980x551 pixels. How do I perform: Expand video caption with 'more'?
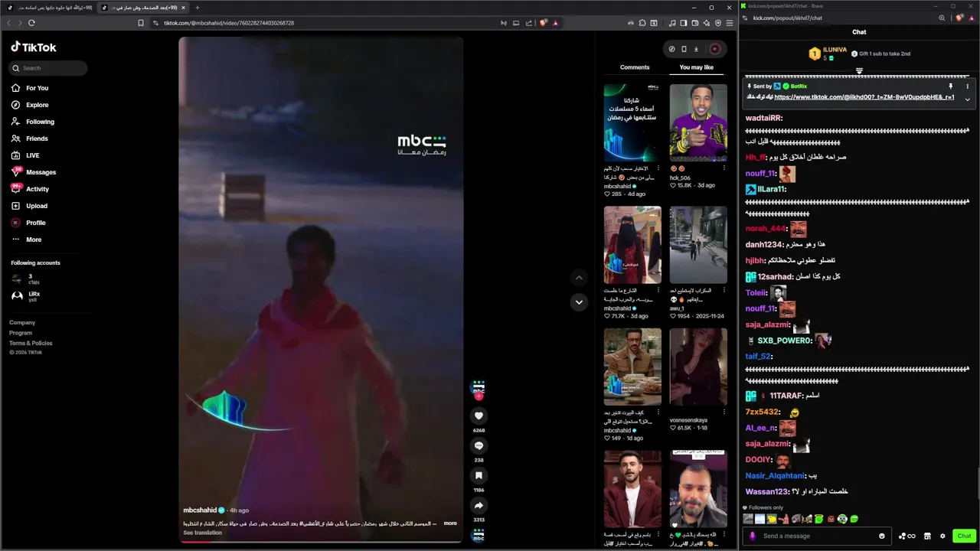[450, 523]
